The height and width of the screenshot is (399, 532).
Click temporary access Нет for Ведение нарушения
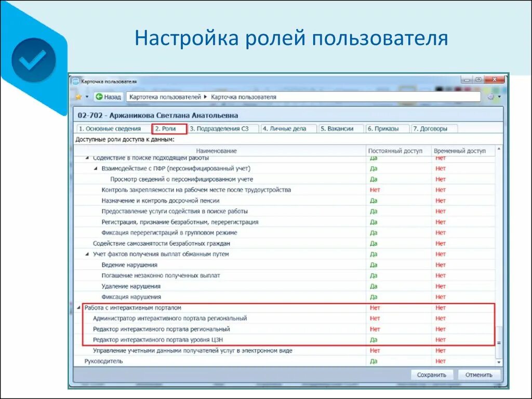pyautogui.click(x=441, y=264)
